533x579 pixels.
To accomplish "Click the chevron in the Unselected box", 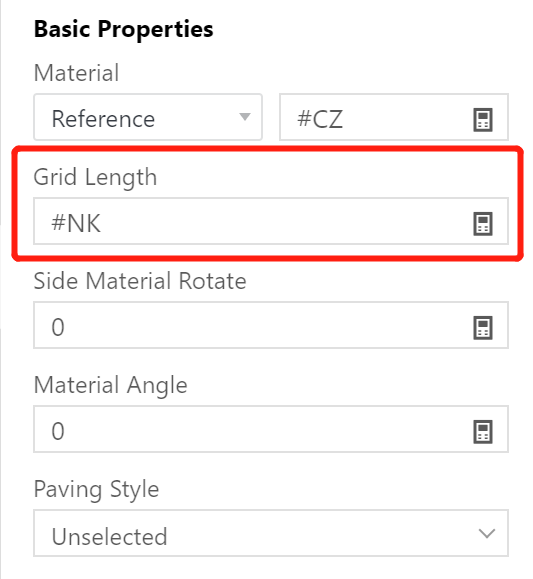I will tap(486, 534).
